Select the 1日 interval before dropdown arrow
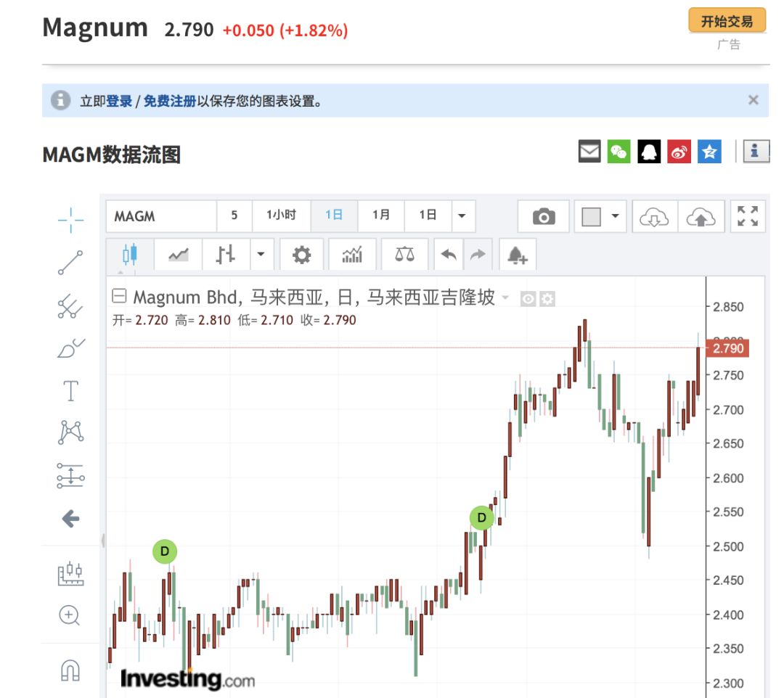The width and height of the screenshot is (784, 698). [x=428, y=215]
